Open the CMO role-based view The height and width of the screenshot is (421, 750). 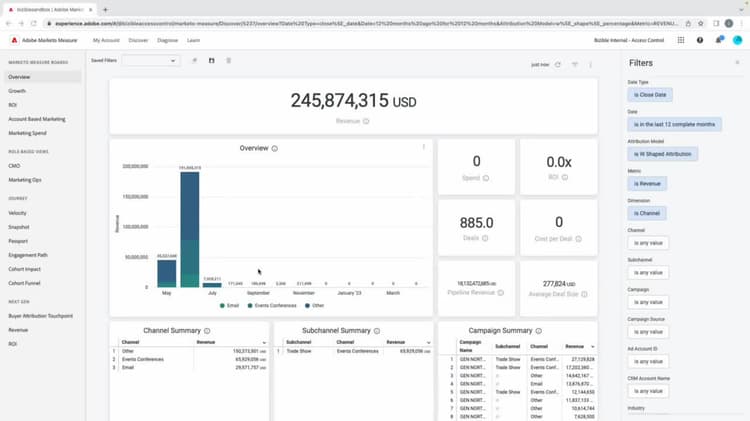point(14,166)
